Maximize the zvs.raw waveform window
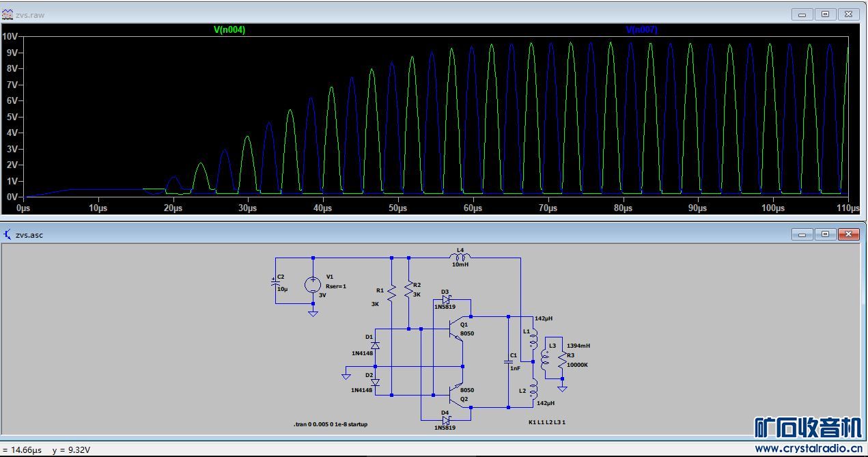Screen dimensions: 868x457 [x=825, y=14]
